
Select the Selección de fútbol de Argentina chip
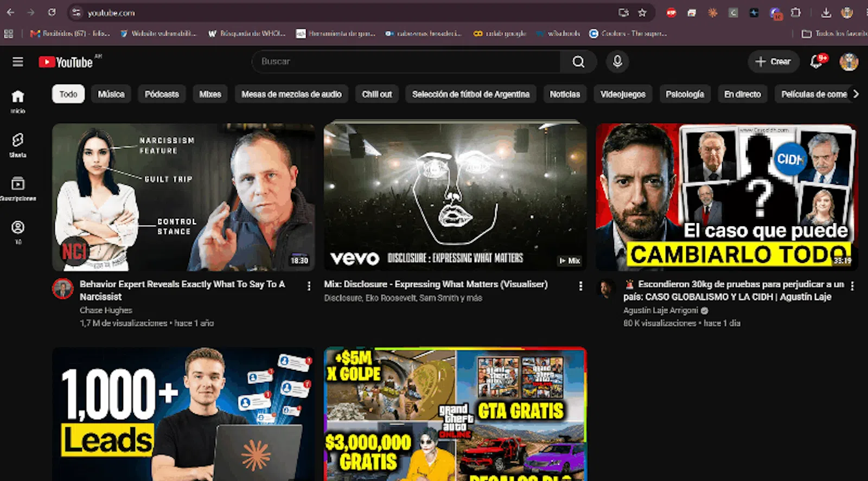tap(471, 94)
